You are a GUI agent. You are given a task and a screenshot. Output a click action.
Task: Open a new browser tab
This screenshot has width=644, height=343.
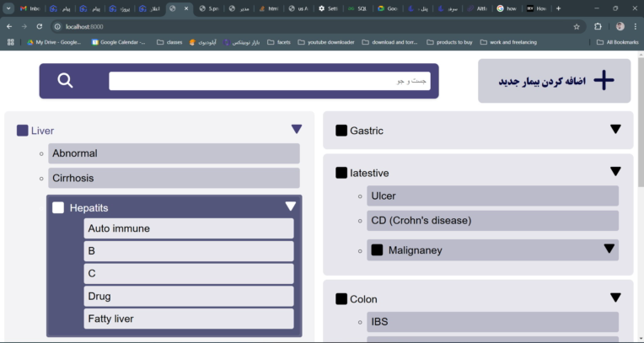pos(558,8)
